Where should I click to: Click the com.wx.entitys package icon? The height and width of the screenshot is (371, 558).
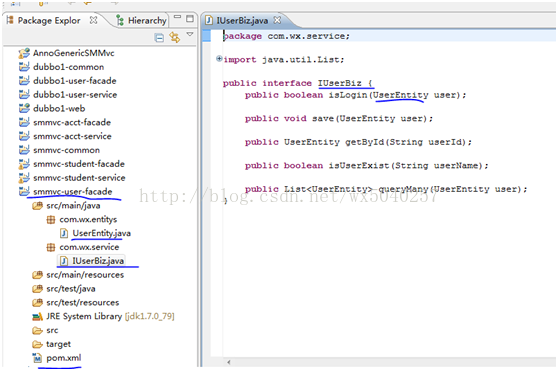click(x=51, y=219)
